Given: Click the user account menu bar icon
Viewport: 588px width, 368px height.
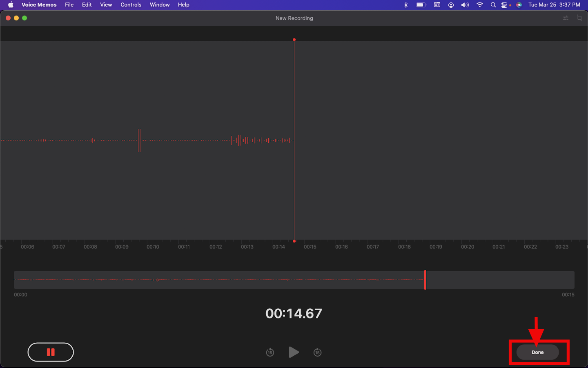Looking at the screenshot, I should [x=451, y=5].
